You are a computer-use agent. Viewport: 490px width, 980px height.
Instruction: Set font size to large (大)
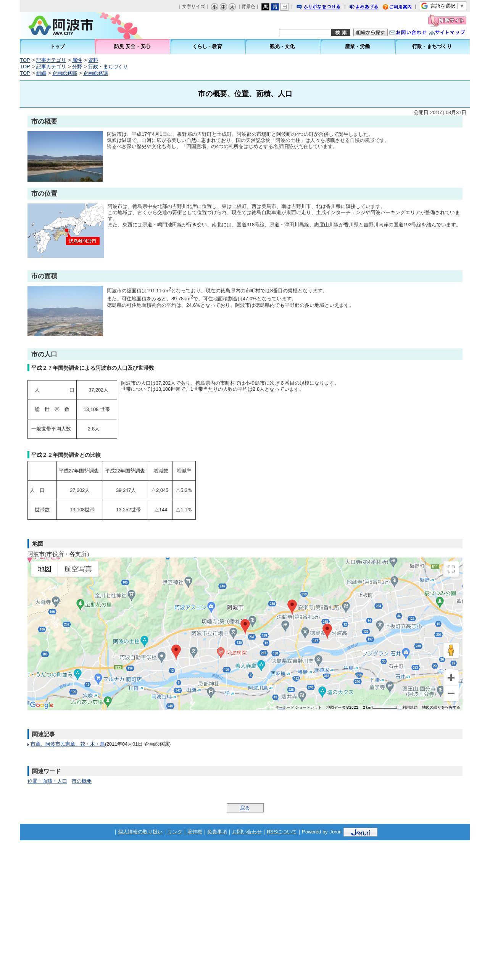(x=232, y=7)
